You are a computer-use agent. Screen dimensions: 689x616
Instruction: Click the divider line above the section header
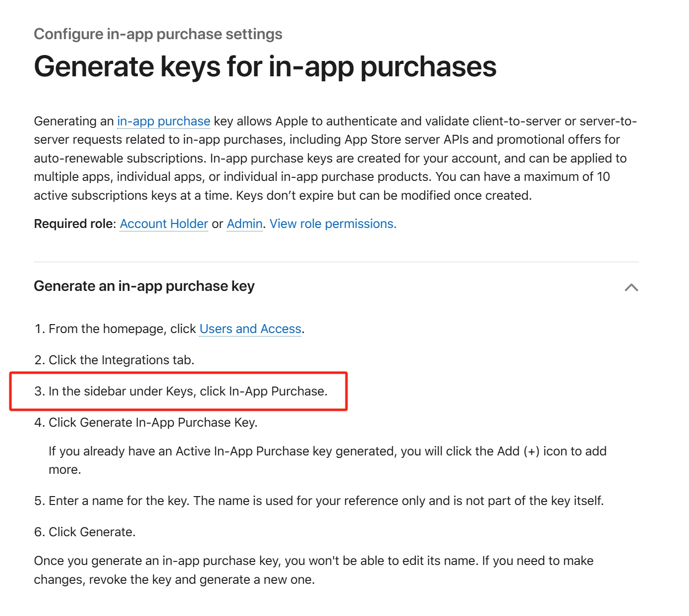pos(336,262)
